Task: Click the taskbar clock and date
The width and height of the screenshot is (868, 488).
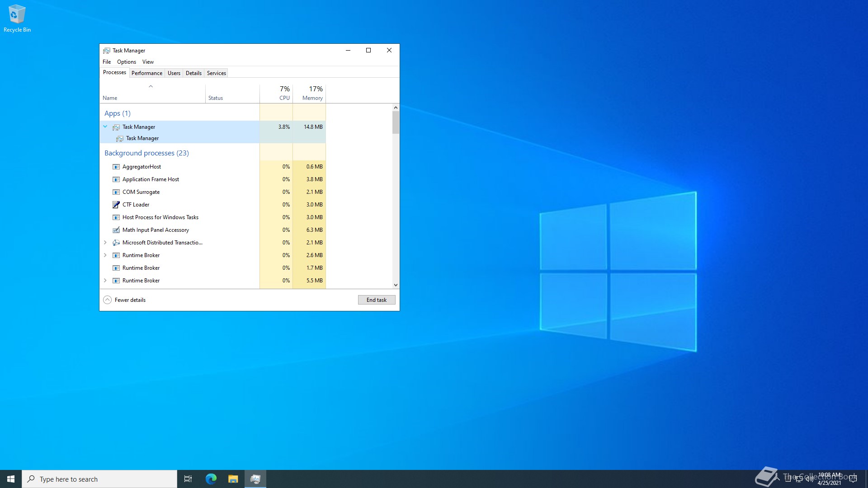Action: [x=830, y=479]
